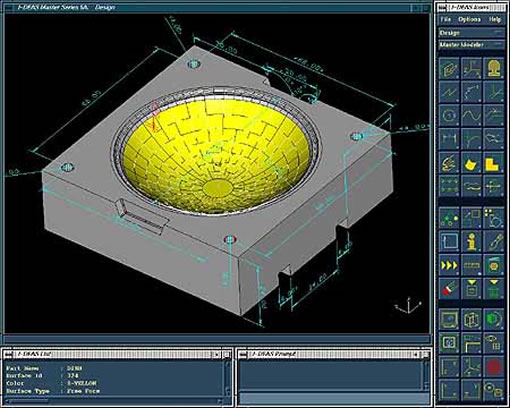Select the dotted rectangular pattern tool
This screenshot has height=408, width=510.
coord(449,186)
